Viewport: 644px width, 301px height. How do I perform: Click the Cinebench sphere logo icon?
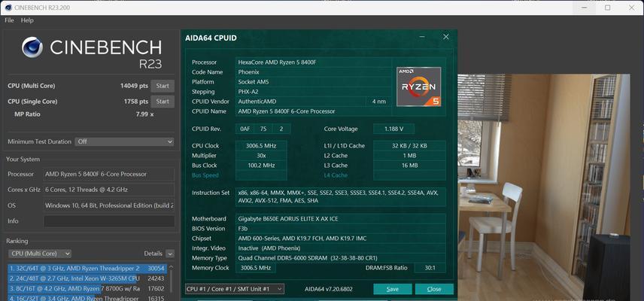click(x=32, y=47)
